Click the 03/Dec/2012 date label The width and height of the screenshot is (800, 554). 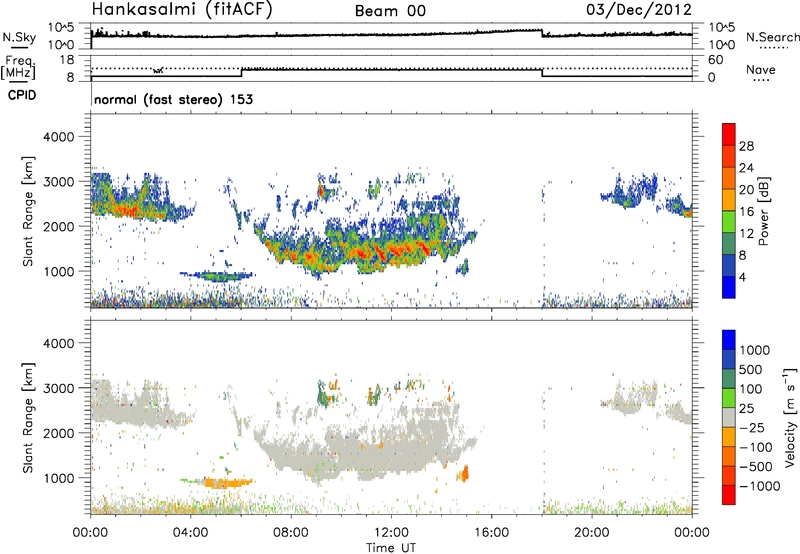click(639, 10)
